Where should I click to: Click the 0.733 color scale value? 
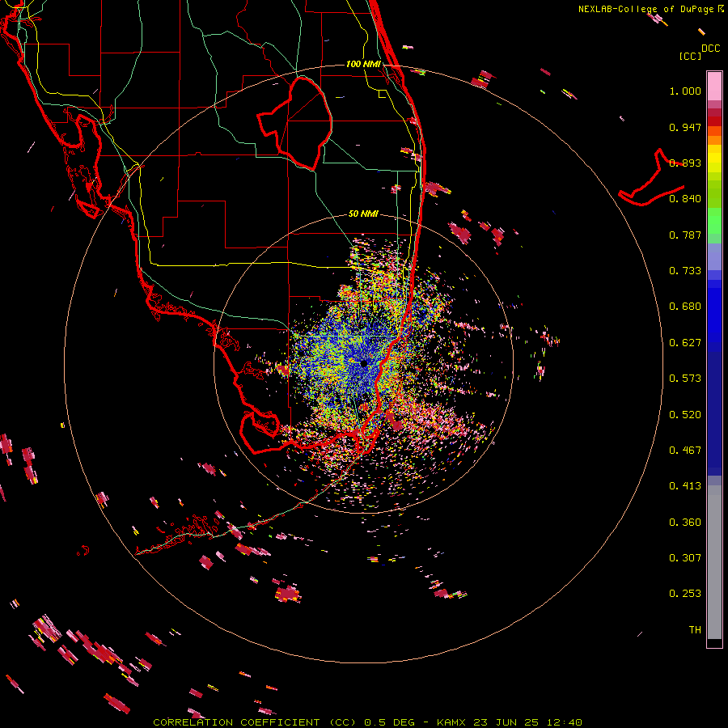685,271
